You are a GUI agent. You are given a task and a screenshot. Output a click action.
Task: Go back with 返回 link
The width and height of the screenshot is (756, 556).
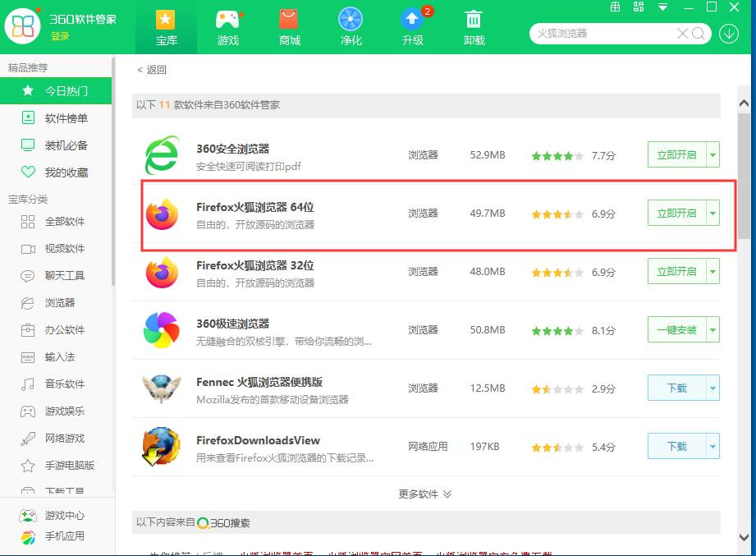pos(152,70)
